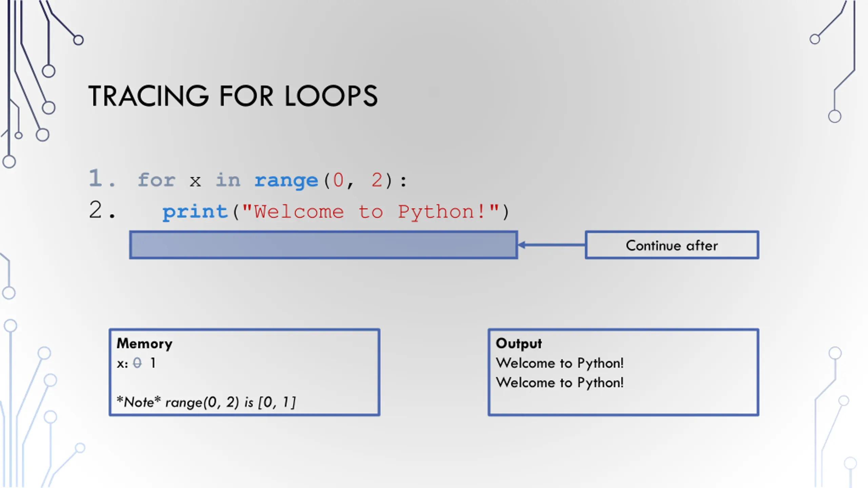Screen dimensions: 868x488
Task: Click the for keyword in line 1
Action: tap(157, 180)
